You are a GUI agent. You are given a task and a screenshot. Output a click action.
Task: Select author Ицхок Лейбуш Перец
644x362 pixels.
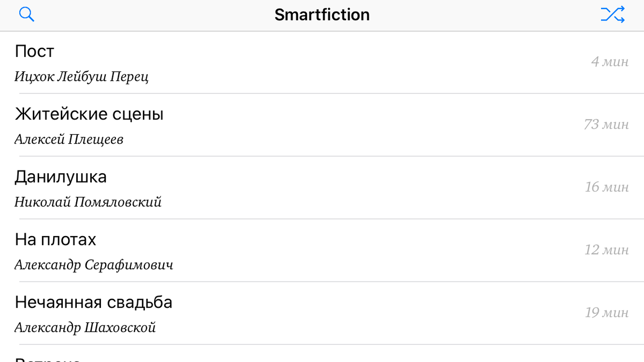click(x=82, y=77)
